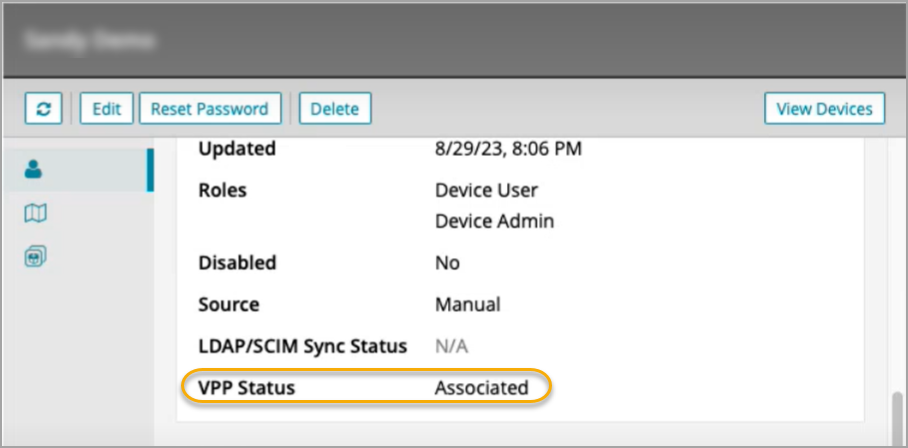Click the refresh icon button

(43, 109)
